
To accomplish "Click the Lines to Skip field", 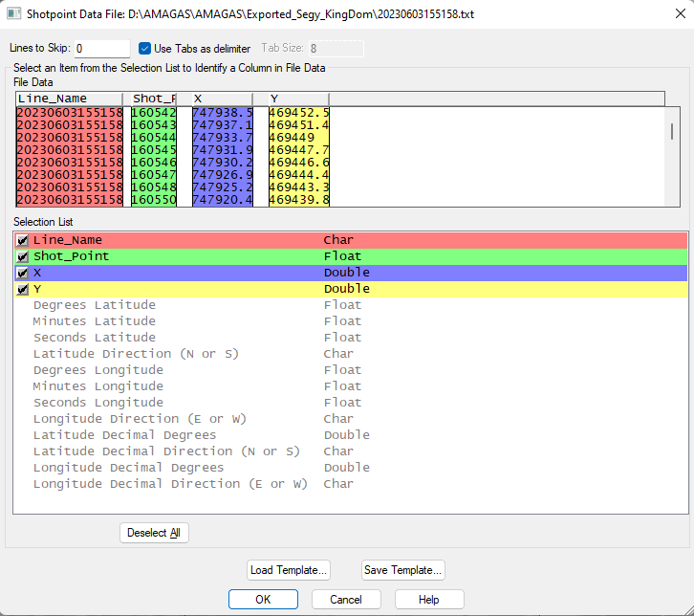I will tap(100, 49).
